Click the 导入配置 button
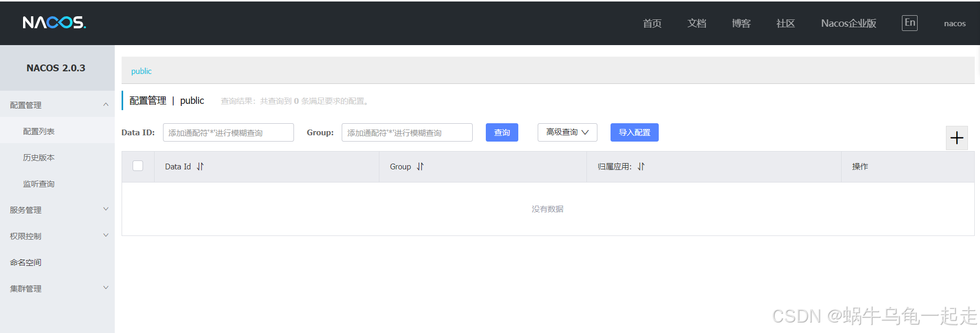 pos(635,132)
